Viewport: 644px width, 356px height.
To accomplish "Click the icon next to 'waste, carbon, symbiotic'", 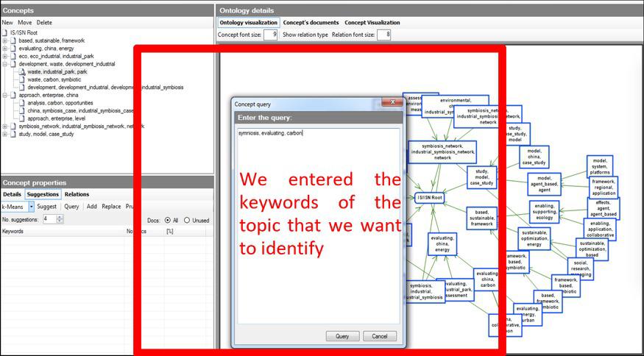I will (x=22, y=79).
